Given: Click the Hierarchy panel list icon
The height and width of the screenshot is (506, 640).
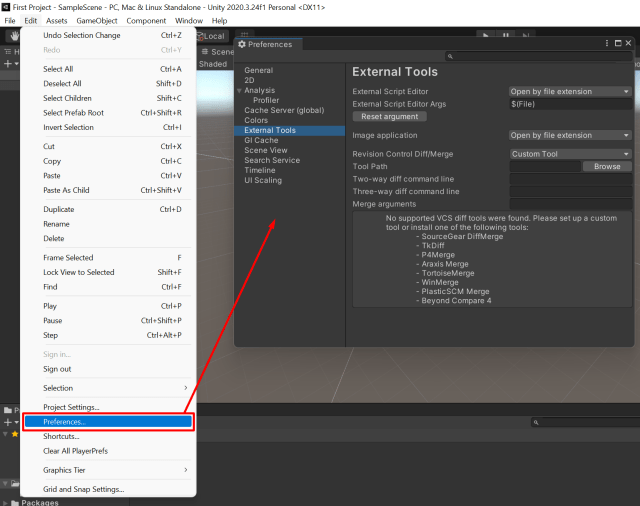Looking at the screenshot, I should (x=8, y=51).
